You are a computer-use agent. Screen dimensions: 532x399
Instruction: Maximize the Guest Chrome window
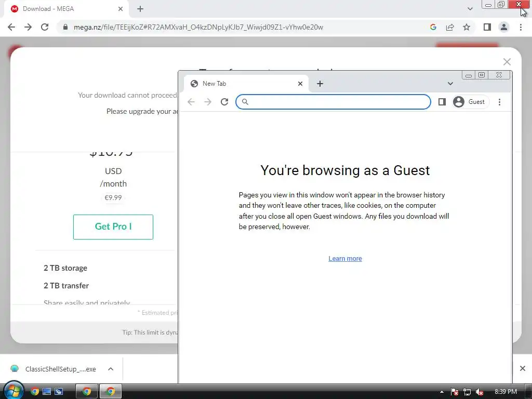click(x=482, y=75)
